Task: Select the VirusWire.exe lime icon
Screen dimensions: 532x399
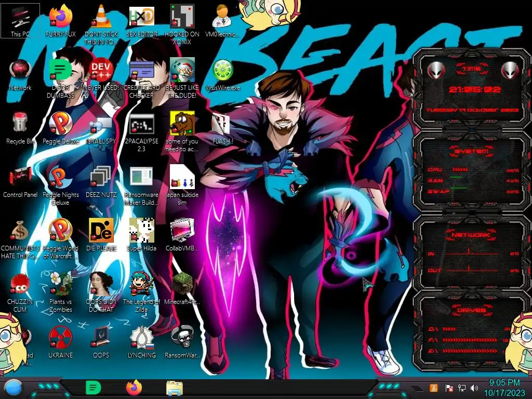Action: point(222,75)
